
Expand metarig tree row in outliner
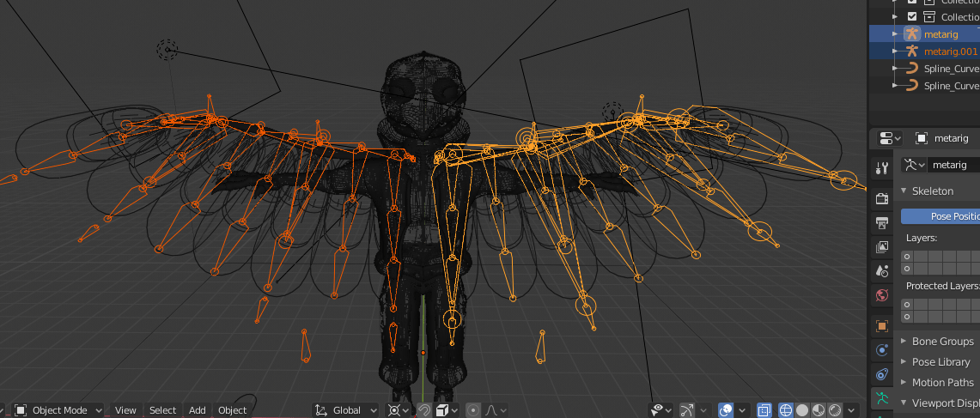click(895, 33)
